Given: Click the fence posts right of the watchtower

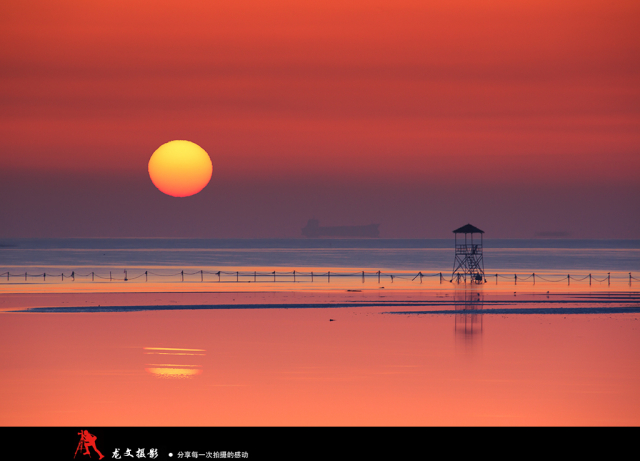Looking at the screenshot, I should click(560, 277).
